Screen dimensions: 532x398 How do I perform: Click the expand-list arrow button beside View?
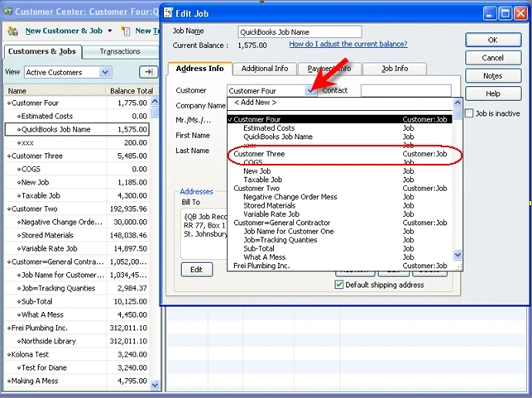pos(148,72)
